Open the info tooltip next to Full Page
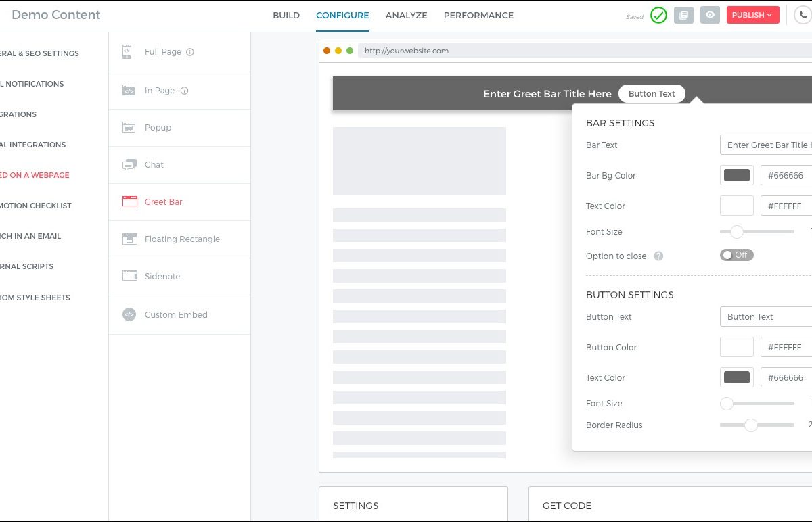812x522 pixels. click(x=190, y=52)
